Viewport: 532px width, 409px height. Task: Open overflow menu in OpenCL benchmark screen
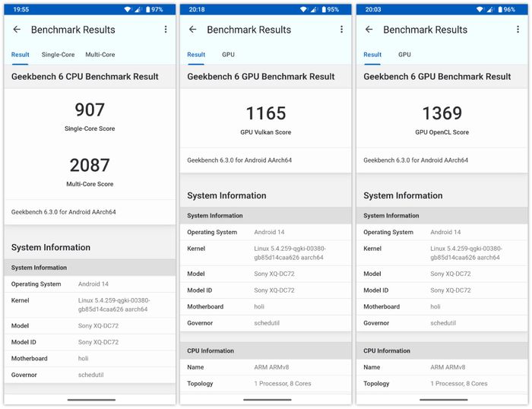pyautogui.click(x=518, y=30)
